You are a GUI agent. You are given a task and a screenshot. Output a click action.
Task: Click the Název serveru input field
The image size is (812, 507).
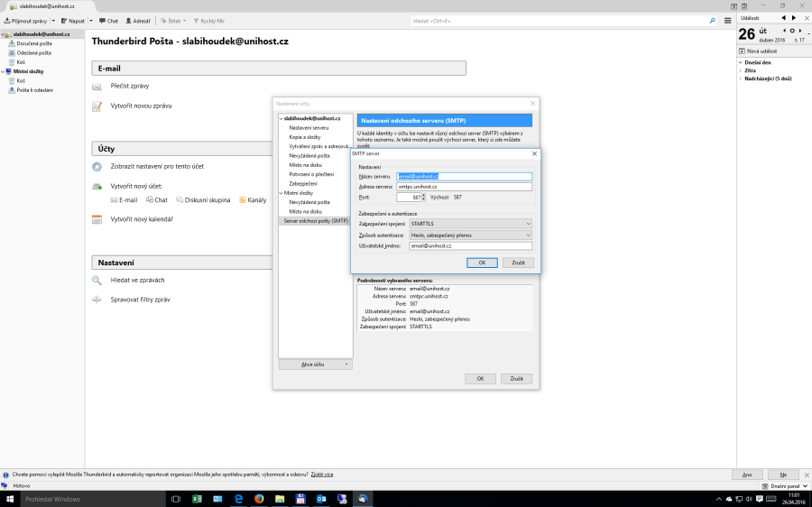tap(464, 177)
